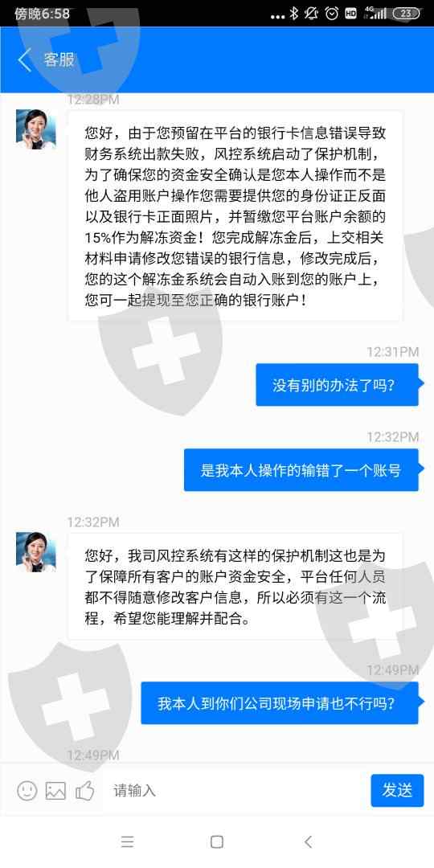Image resolution: width=434 pixels, height=868 pixels.
Task: Tap the 客服 title in header
Action: pyautogui.click(x=59, y=59)
